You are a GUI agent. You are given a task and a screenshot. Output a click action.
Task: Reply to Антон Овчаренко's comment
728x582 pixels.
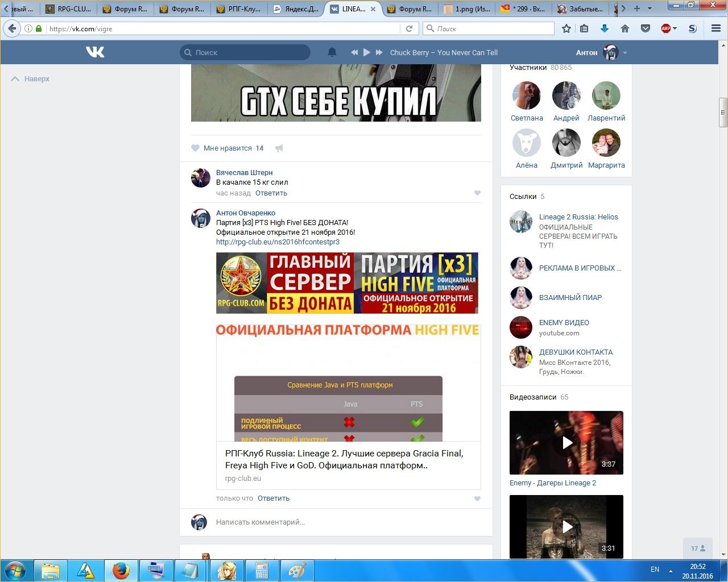pyautogui.click(x=274, y=498)
